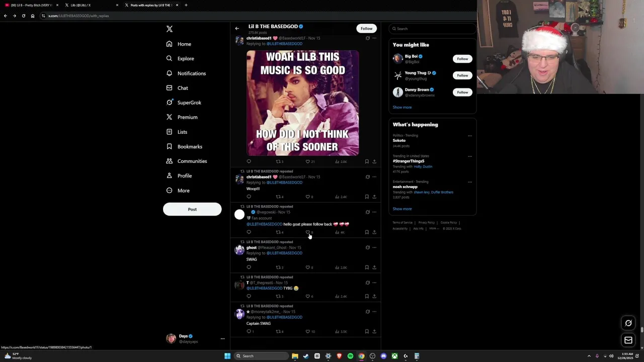Reply to the Prince meme post
This screenshot has width=644, height=362.
[249, 161]
